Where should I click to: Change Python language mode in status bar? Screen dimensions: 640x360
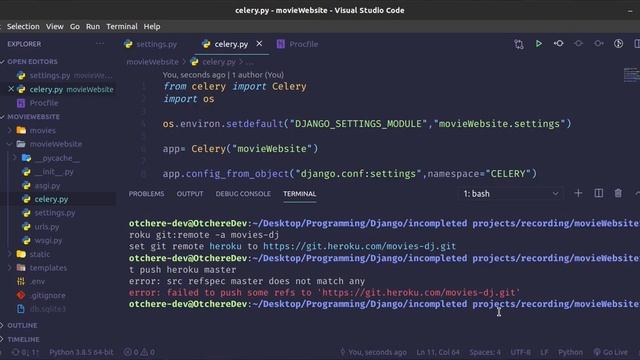coord(570,352)
